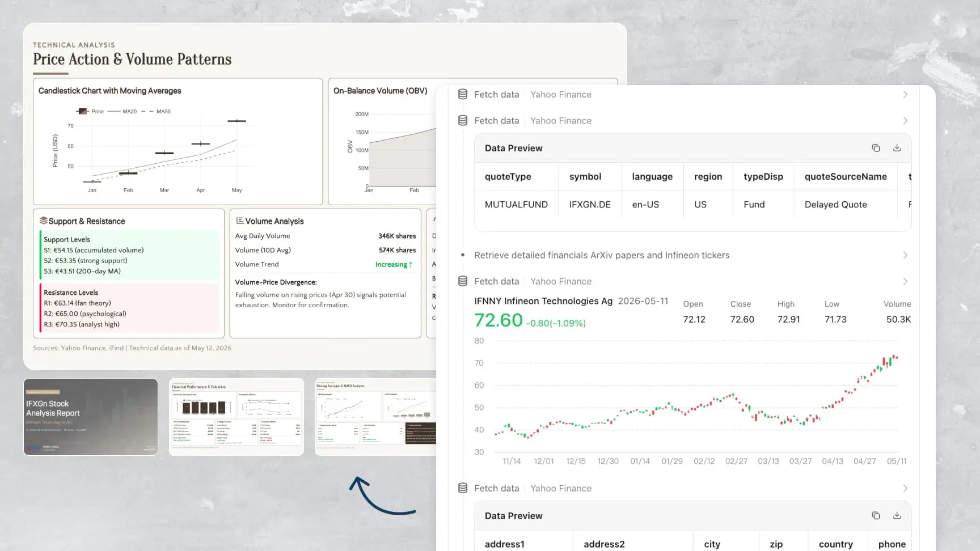Click Yahoo Finance label above the address1 table
980x551 pixels.
tap(561, 488)
